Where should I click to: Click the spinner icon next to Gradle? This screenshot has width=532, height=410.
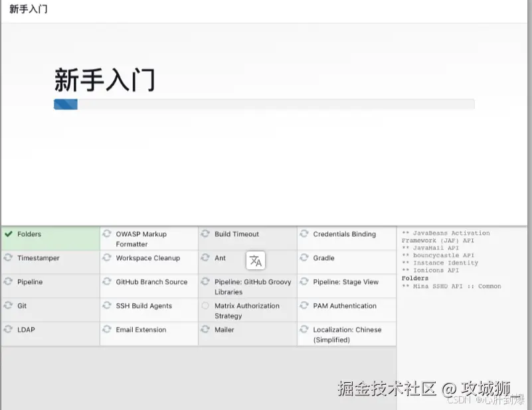304,257
